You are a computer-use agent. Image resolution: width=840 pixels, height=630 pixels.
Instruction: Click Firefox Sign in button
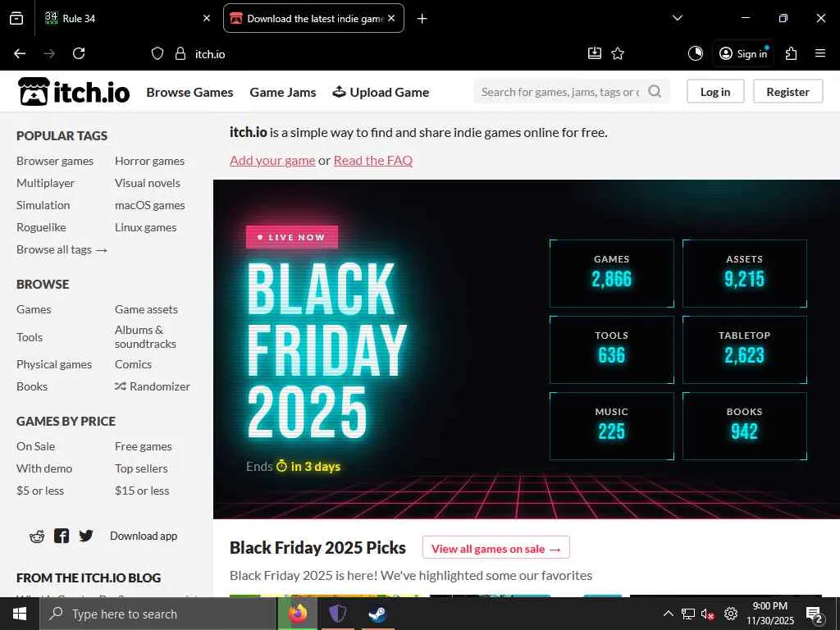click(743, 53)
